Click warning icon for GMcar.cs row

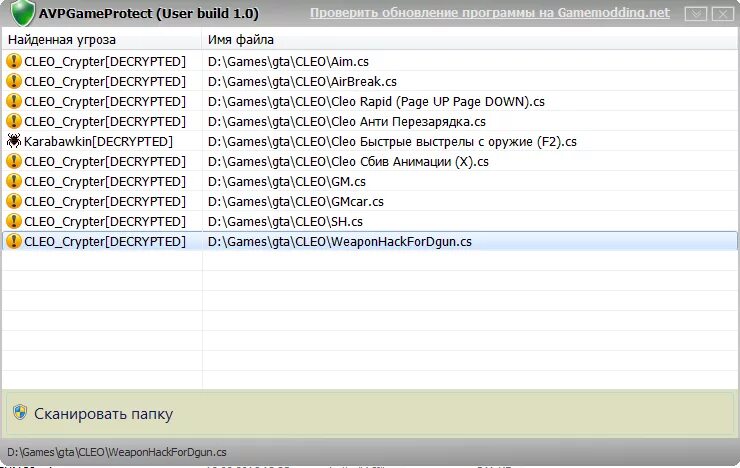14,201
